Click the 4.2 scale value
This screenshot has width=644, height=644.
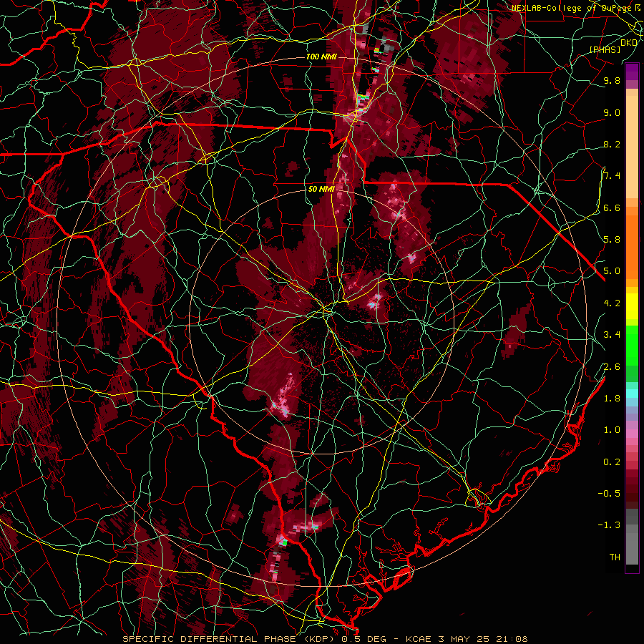[612, 303]
